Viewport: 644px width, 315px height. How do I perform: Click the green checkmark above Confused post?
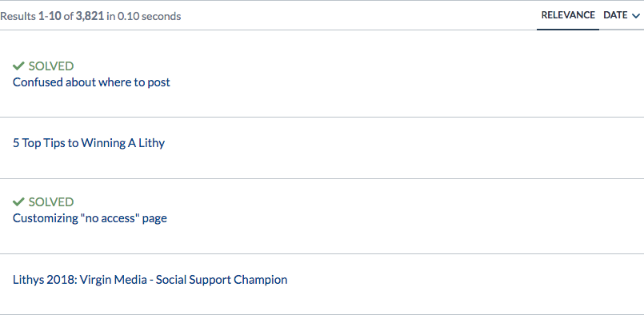[19, 66]
